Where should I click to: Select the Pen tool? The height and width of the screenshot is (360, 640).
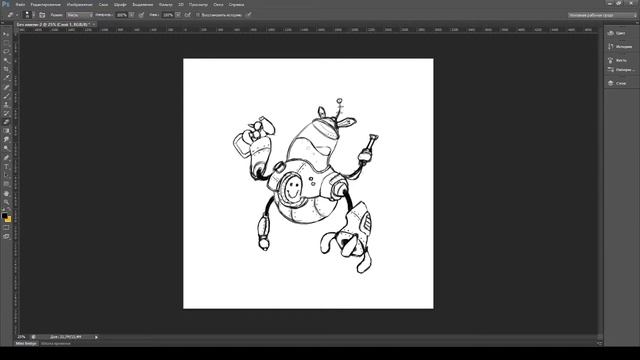(x=6, y=158)
